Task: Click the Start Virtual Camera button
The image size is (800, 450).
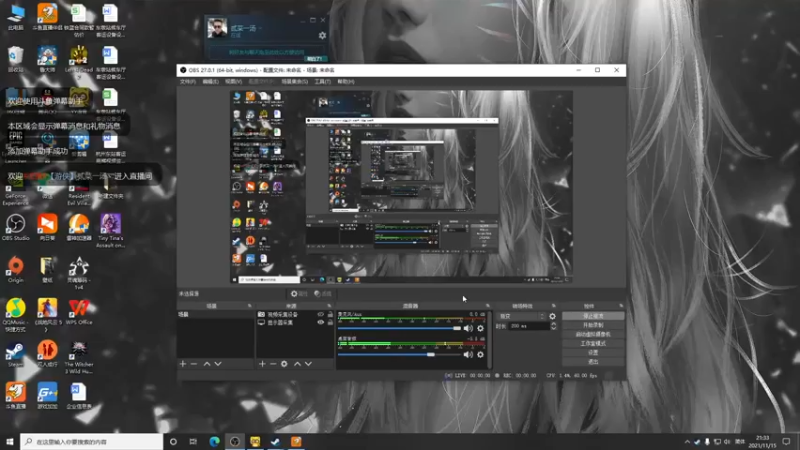Action: click(593, 335)
